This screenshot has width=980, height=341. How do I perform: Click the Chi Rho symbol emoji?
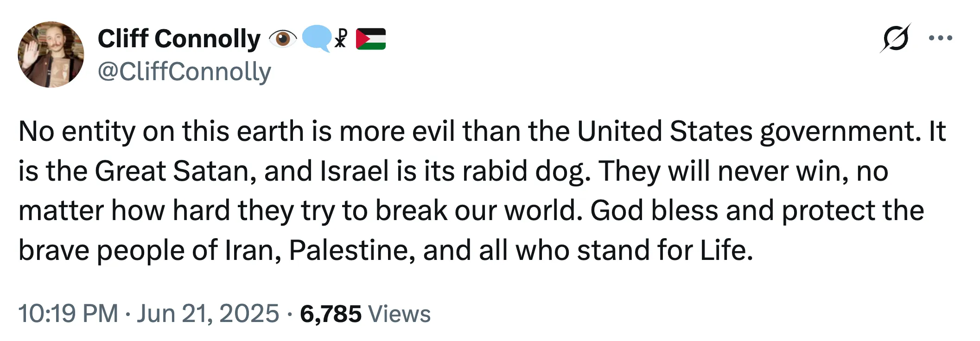click(x=341, y=38)
